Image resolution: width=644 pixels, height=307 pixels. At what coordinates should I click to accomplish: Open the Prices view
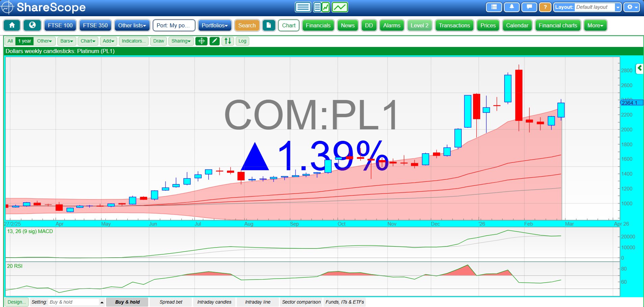tap(488, 25)
